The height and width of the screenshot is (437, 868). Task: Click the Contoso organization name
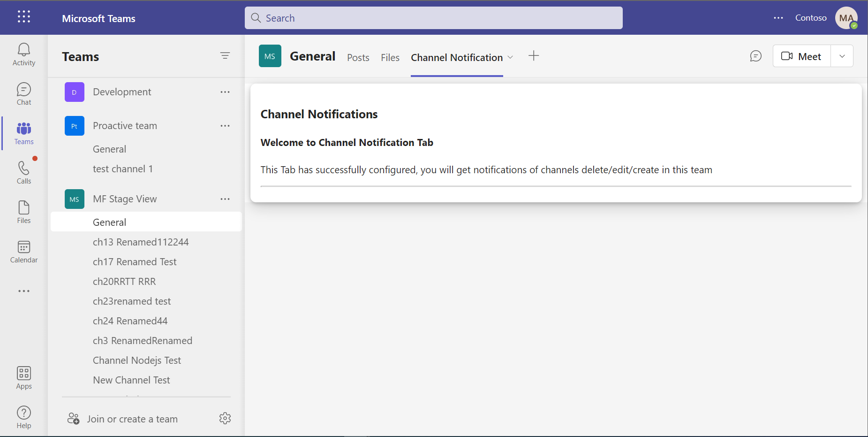pyautogui.click(x=811, y=18)
